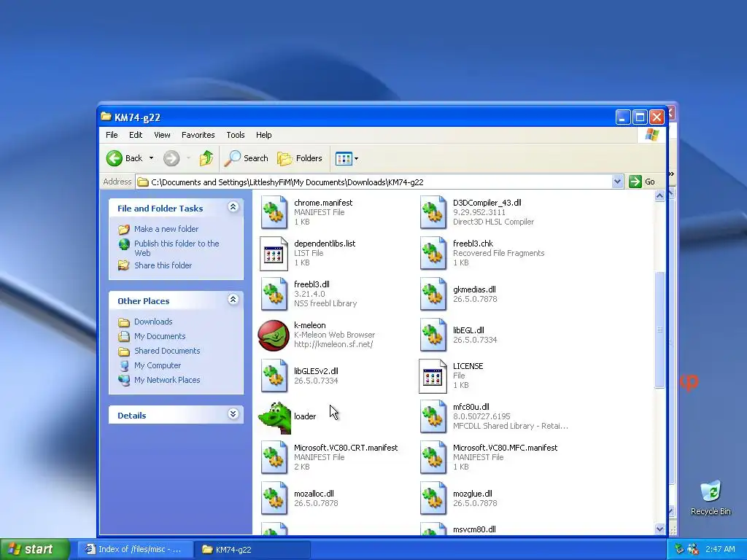Open the File menu
The width and height of the screenshot is (747, 560).
112,135
